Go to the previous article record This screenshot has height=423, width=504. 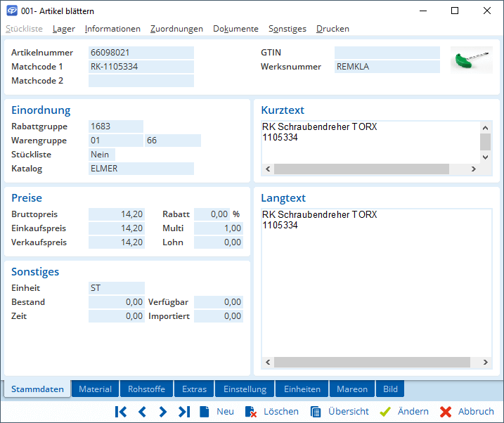141,412
